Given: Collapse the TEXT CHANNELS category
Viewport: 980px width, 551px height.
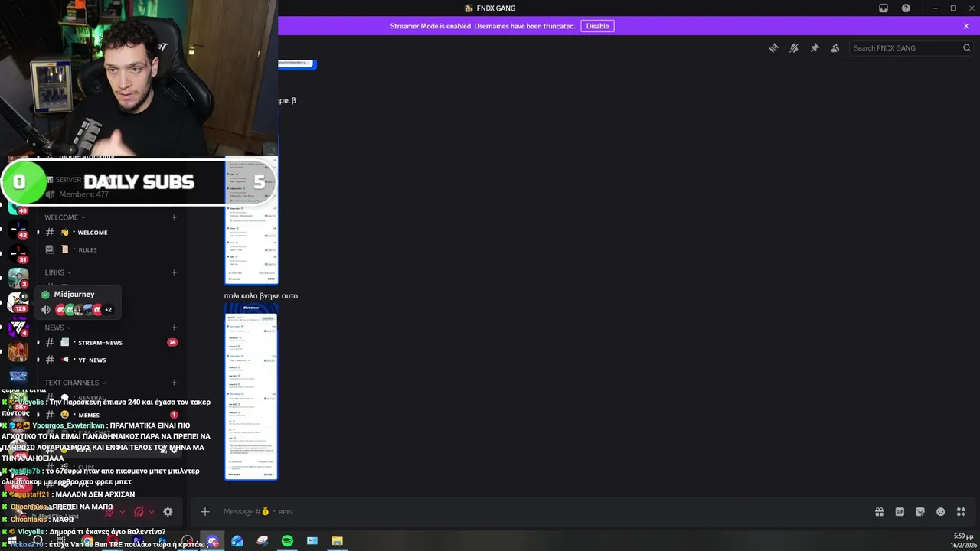Looking at the screenshot, I should tap(75, 383).
